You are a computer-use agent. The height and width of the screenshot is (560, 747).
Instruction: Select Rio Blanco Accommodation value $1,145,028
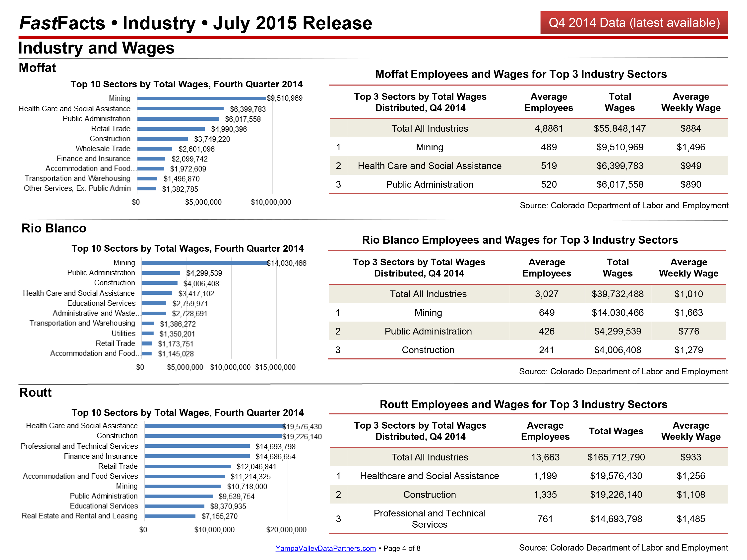coord(176,354)
